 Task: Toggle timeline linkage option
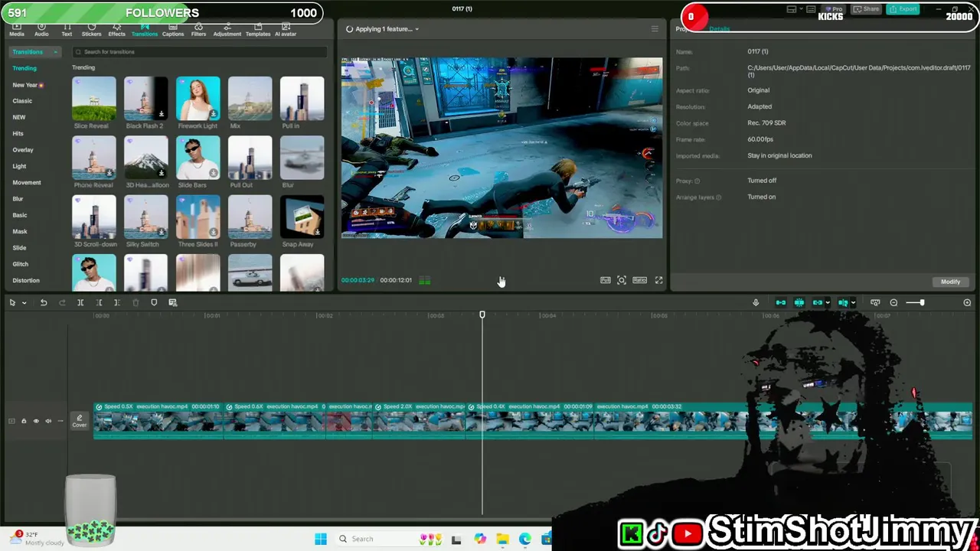817,303
